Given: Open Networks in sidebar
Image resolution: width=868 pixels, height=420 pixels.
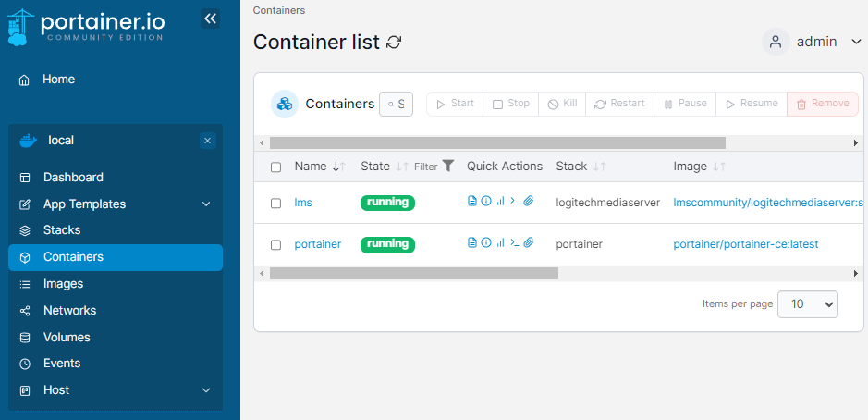Looking at the screenshot, I should coord(116,310).
